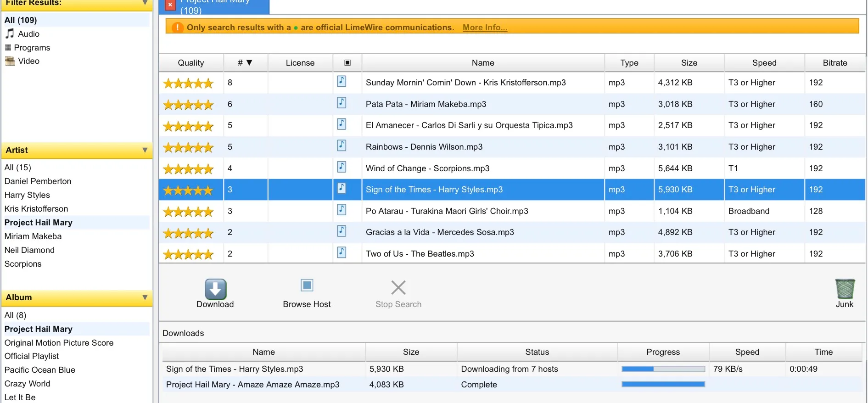Filter by album Original Motion Picture Score
The height and width of the screenshot is (403, 868).
point(59,343)
